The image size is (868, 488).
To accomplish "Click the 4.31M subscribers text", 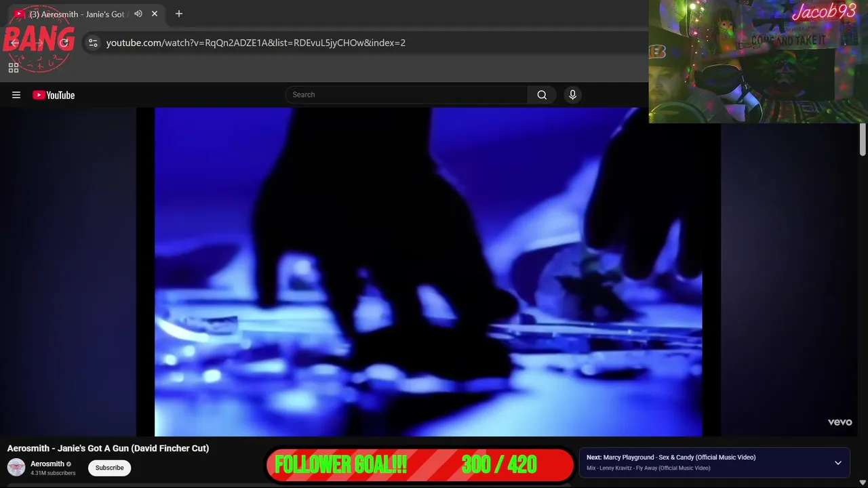I will click(x=53, y=473).
